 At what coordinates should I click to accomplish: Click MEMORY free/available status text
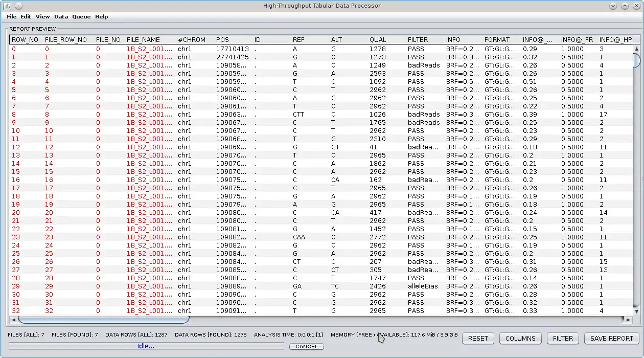tap(394, 335)
